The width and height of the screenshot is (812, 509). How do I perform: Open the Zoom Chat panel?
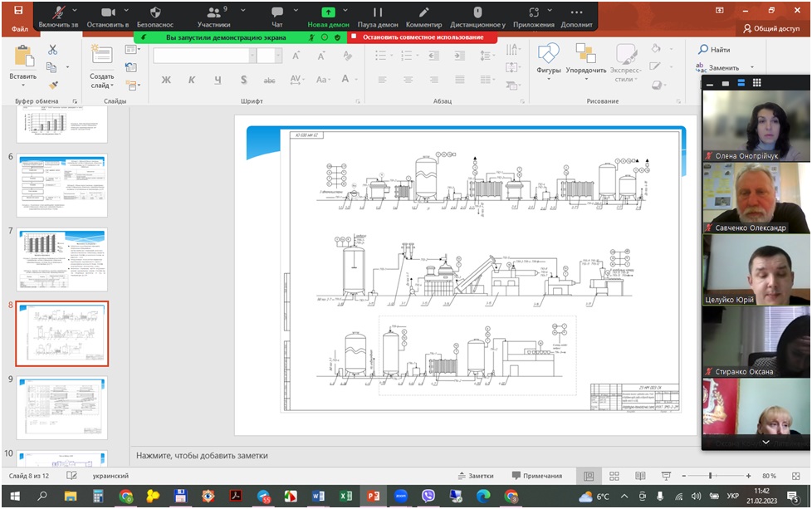click(276, 12)
